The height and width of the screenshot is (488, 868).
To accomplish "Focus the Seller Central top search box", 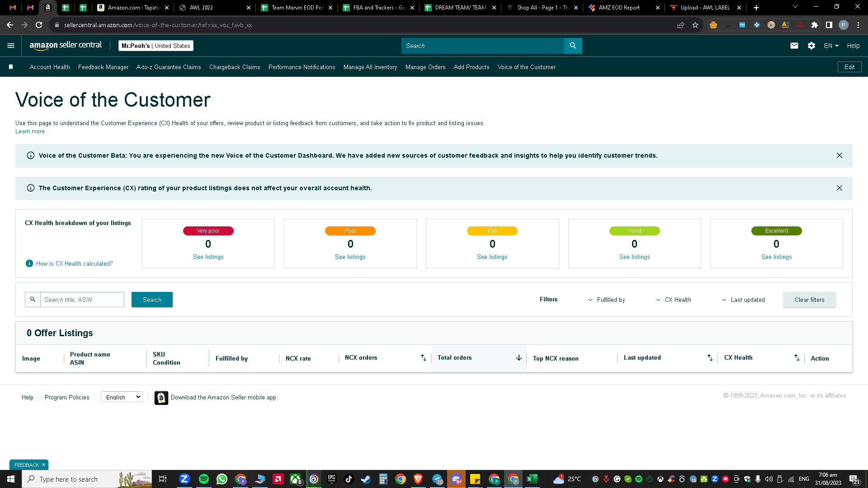I will coord(483,46).
